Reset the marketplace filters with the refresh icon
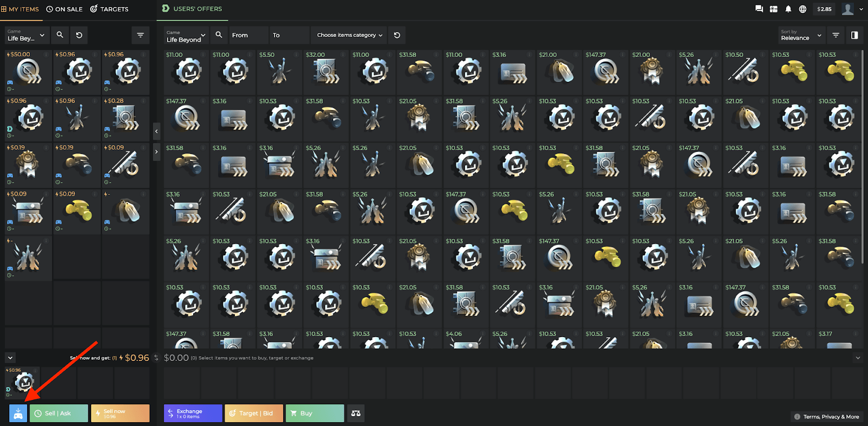 (x=397, y=35)
